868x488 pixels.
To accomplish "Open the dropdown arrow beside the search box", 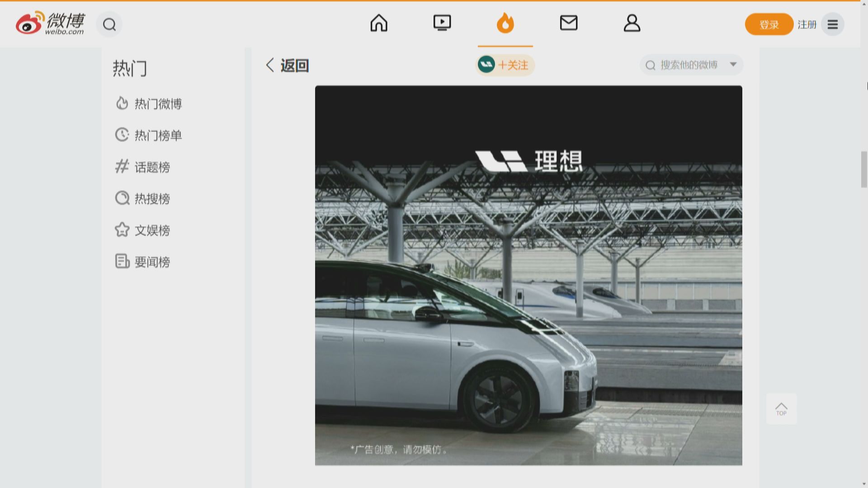I will tap(733, 65).
